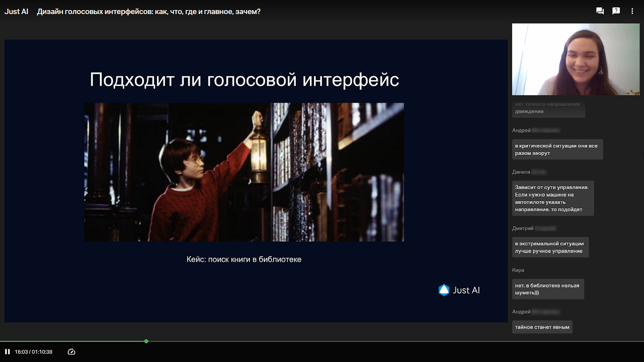The width and height of the screenshot is (644, 362).
Task: Click Кира's message "нет, в библиотеке нельзя шуметь)))"
Action: pos(548,289)
